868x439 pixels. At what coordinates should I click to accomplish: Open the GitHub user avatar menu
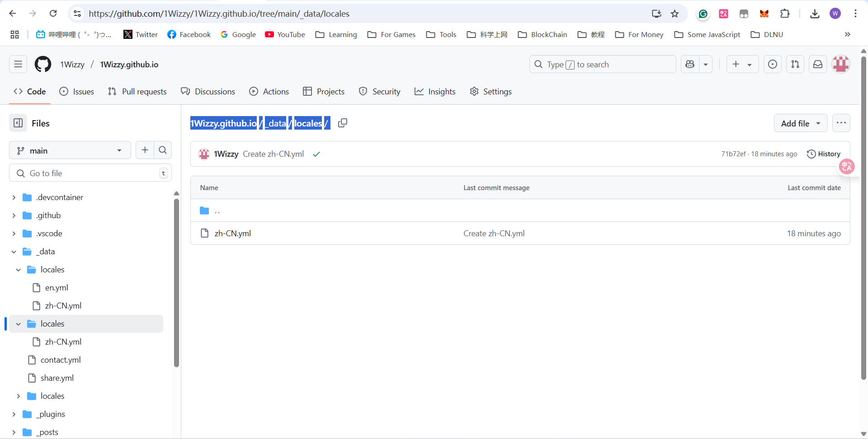point(841,64)
